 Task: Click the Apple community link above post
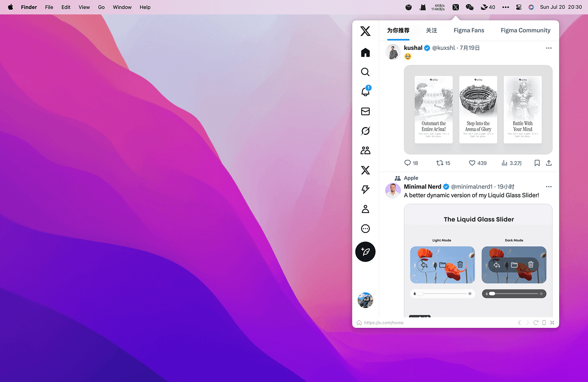411,178
